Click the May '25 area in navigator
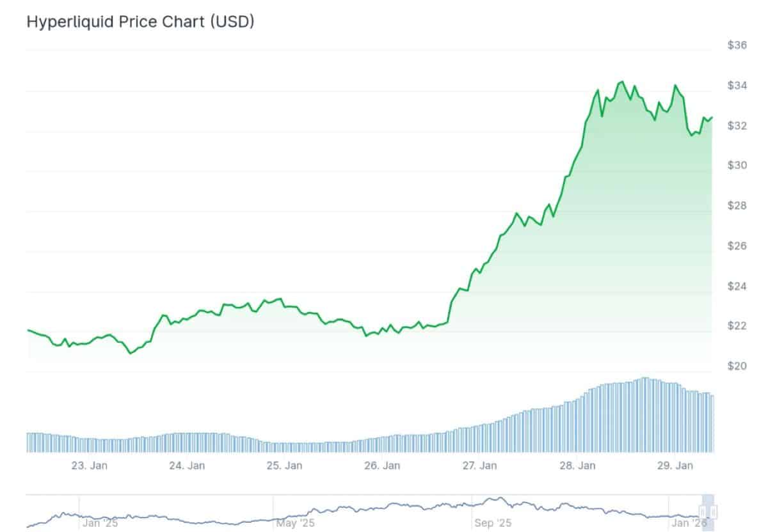 pos(295,523)
